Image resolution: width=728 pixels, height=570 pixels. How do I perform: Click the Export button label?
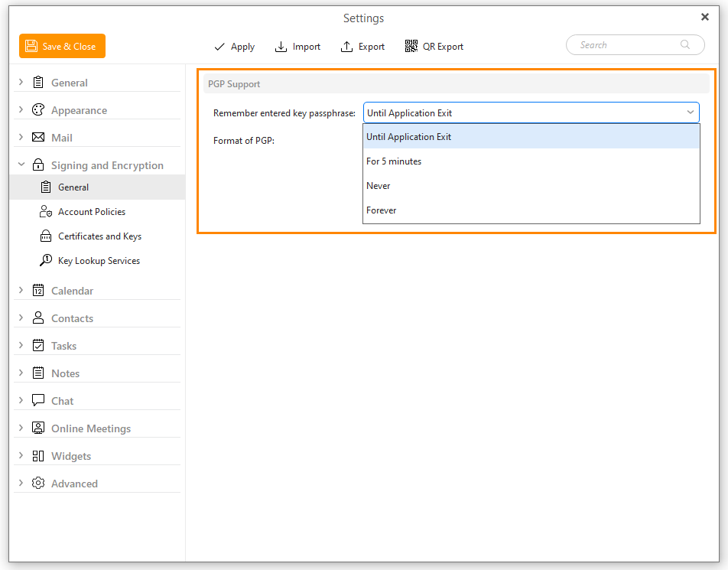(372, 47)
